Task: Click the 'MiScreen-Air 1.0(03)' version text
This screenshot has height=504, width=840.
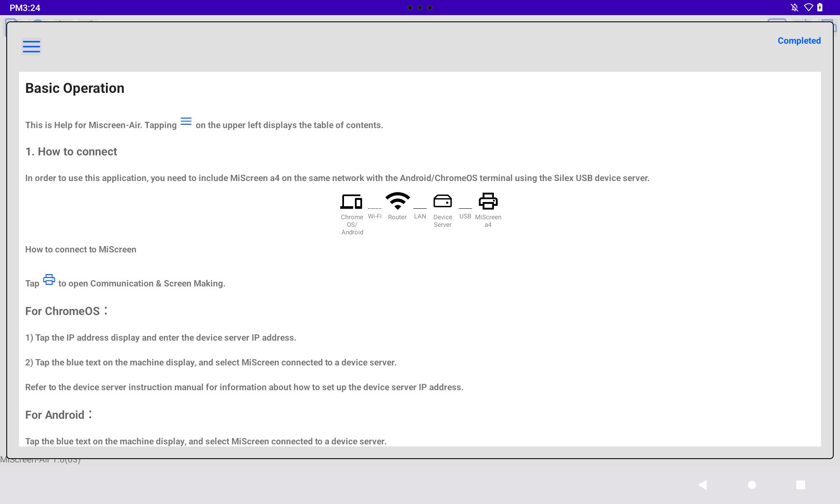Action: tap(40, 460)
